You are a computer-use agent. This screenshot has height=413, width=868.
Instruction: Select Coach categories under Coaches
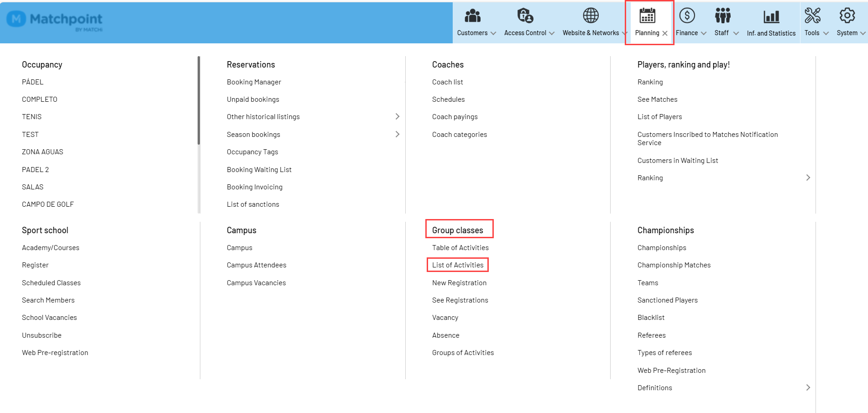tap(460, 134)
